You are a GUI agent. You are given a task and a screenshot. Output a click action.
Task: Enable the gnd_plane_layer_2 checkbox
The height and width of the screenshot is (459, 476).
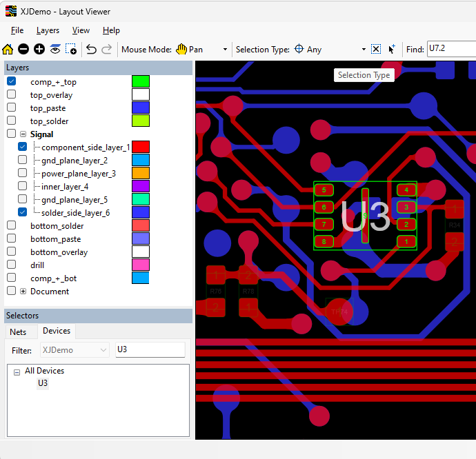(23, 160)
